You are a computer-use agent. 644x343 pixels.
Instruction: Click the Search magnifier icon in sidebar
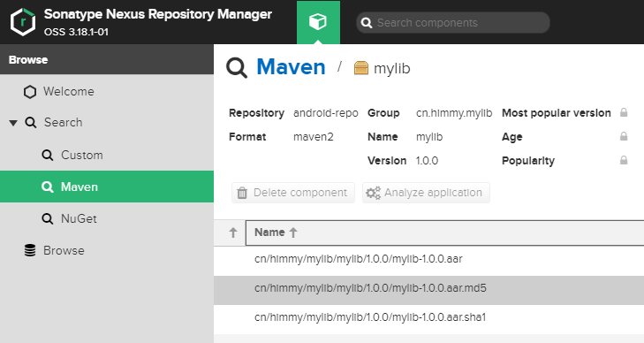coord(31,122)
